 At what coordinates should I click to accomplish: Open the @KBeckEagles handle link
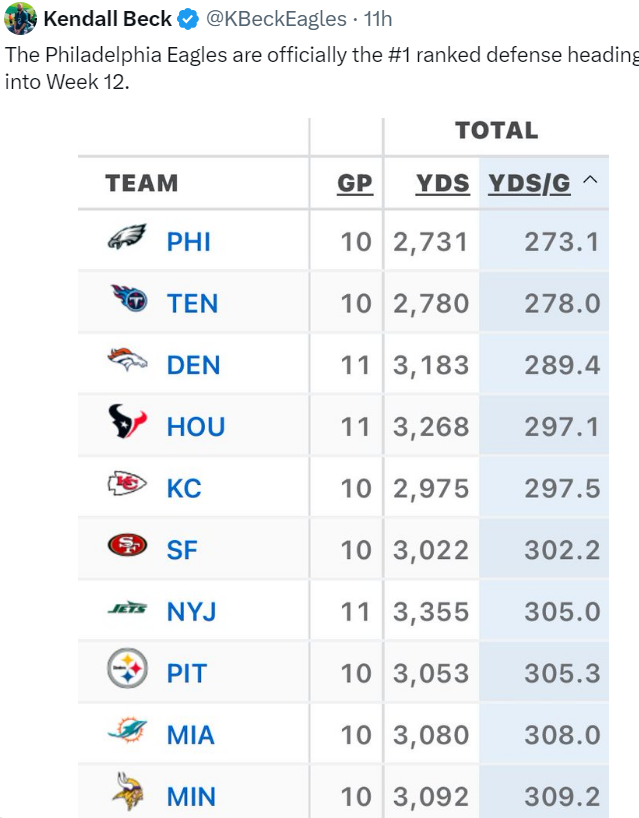point(277,18)
